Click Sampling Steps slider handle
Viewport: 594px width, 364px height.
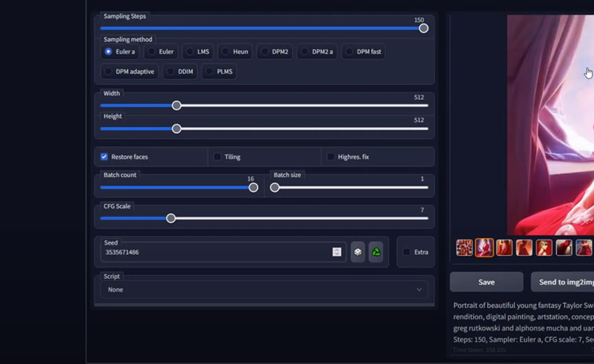pyautogui.click(x=423, y=29)
